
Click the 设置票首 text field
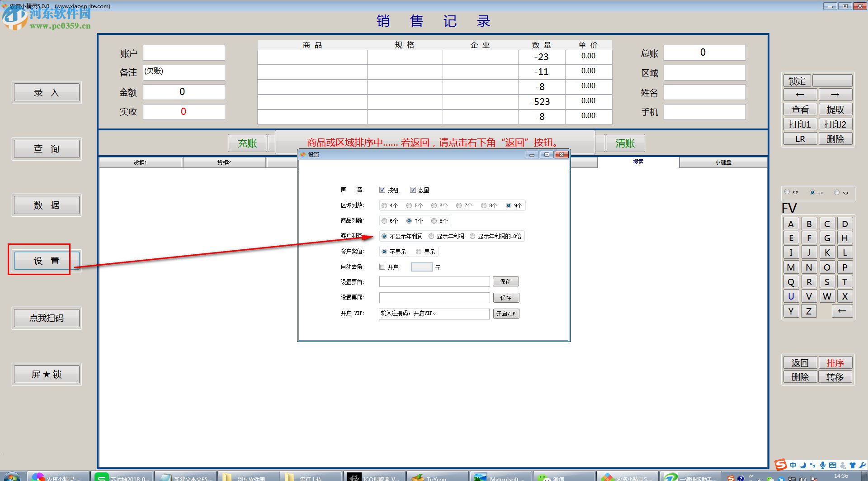click(x=434, y=281)
